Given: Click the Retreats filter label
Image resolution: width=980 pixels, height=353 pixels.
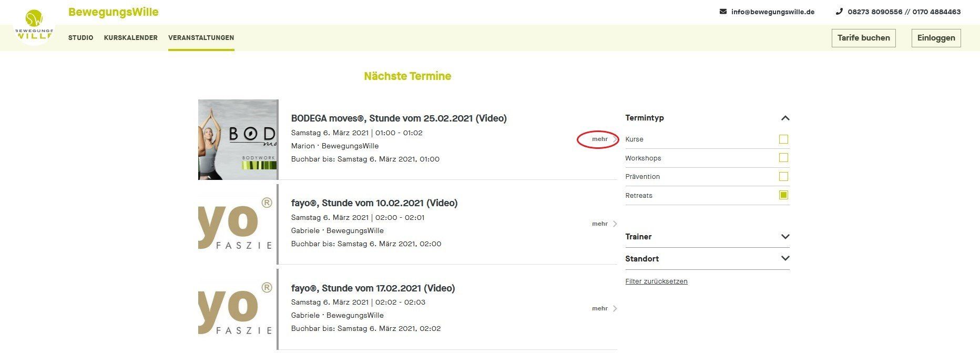Looking at the screenshot, I should (x=639, y=196).
